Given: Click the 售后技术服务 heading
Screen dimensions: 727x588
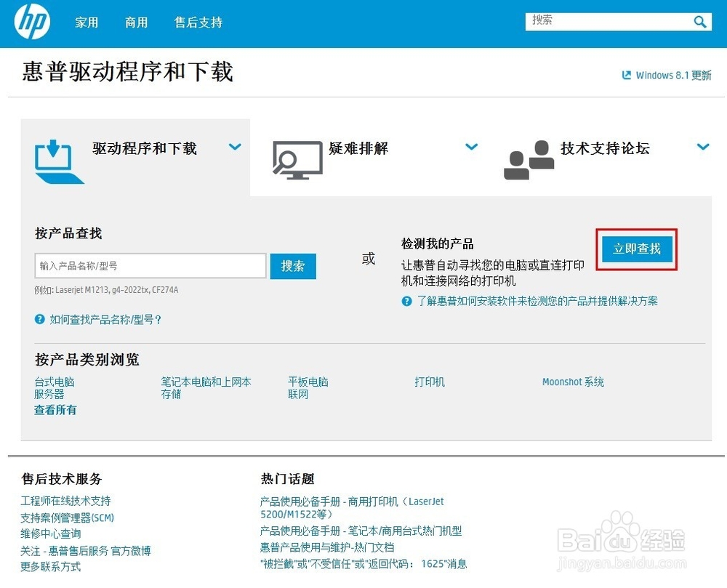Looking at the screenshot, I should pyautogui.click(x=61, y=479).
